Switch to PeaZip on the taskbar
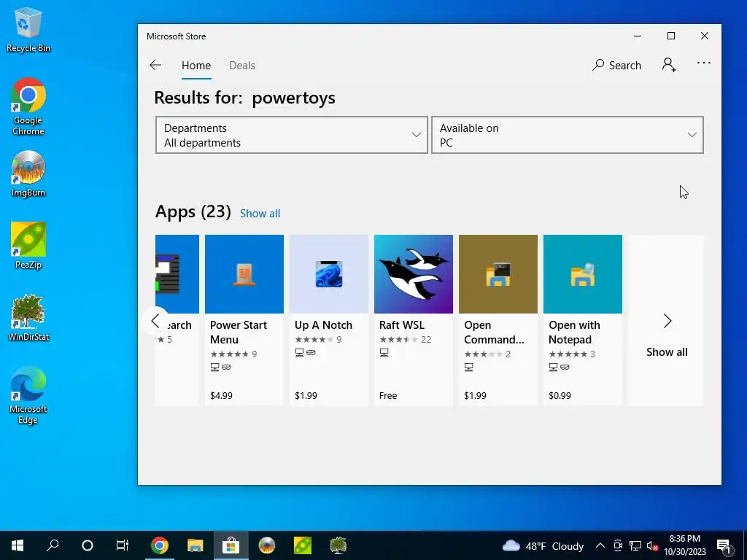Screen dimensions: 747x560 tap(303, 545)
